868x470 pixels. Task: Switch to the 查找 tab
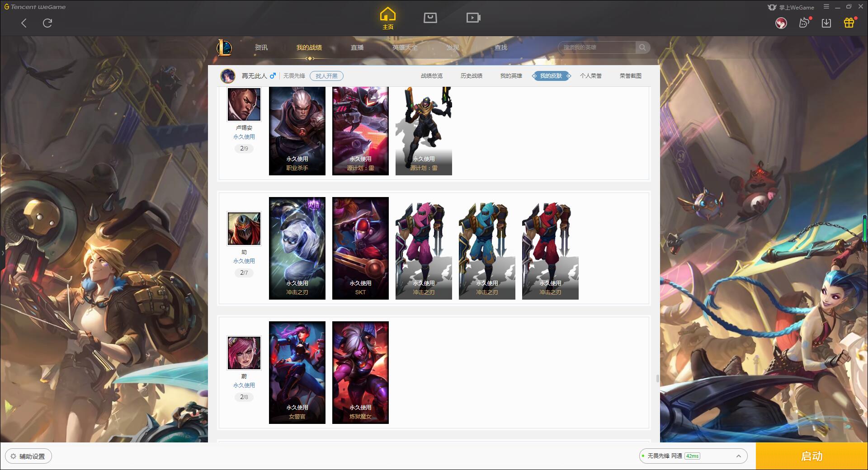coord(501,47)
